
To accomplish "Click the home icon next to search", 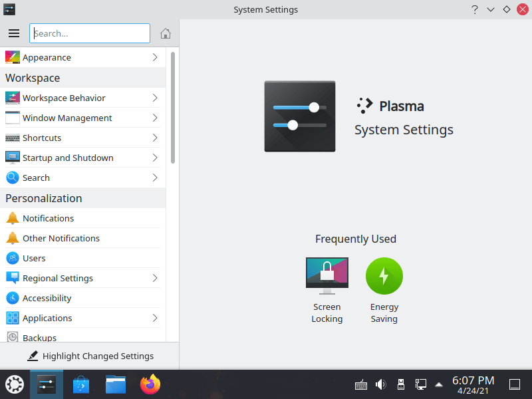I will (165, 33).
